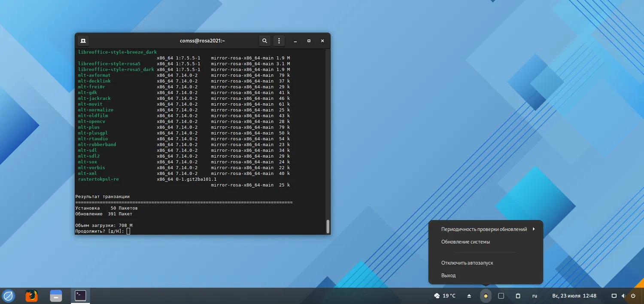644x304 pixels.
Task: Close the terminal window
Action: [322, 41]
